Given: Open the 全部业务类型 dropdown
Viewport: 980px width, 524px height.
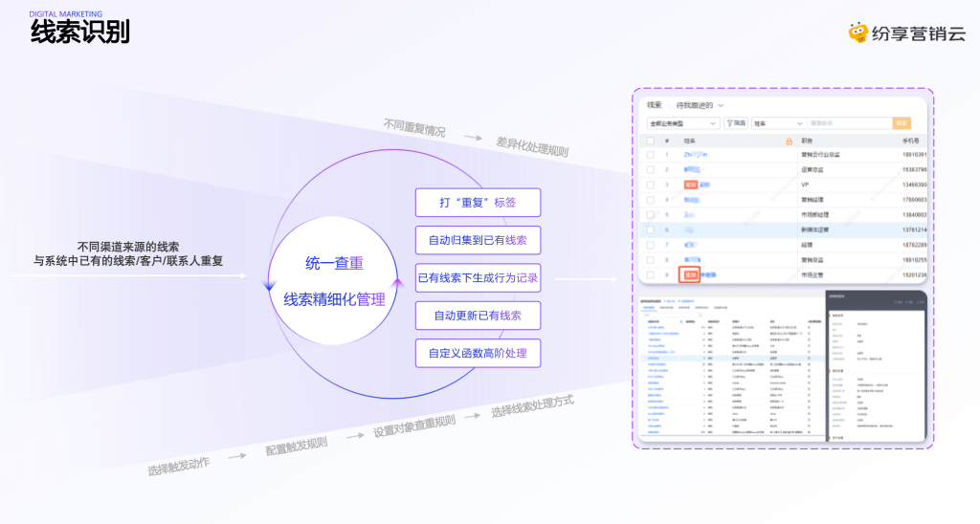Looking at the screenshot, I should coord(683,123).
